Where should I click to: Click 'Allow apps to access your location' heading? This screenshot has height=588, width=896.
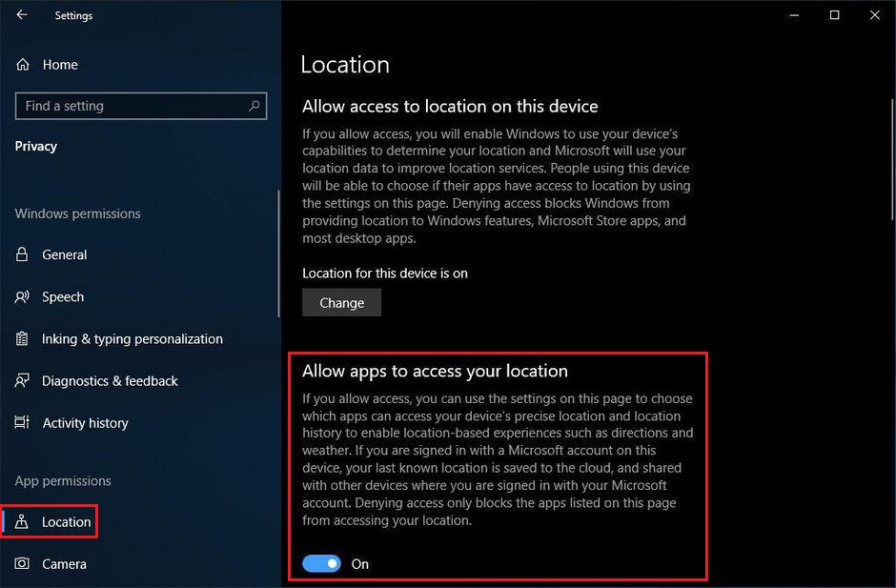click(x=435, y=371)
